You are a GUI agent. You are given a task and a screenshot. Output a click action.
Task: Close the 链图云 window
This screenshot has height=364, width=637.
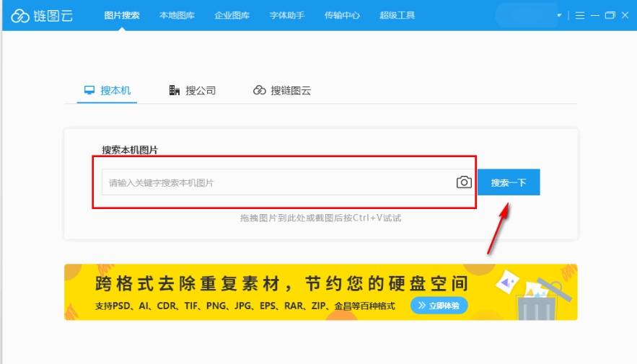625,15
